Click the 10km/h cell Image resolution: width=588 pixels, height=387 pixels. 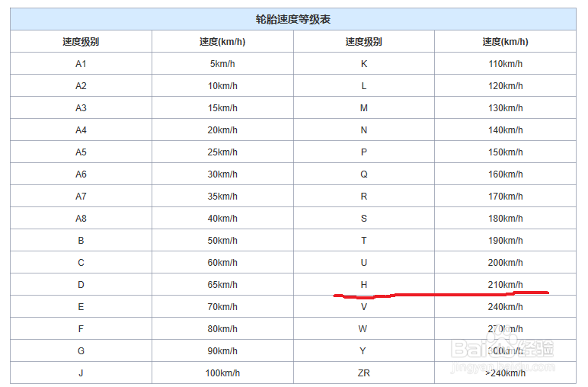point(222,86)
